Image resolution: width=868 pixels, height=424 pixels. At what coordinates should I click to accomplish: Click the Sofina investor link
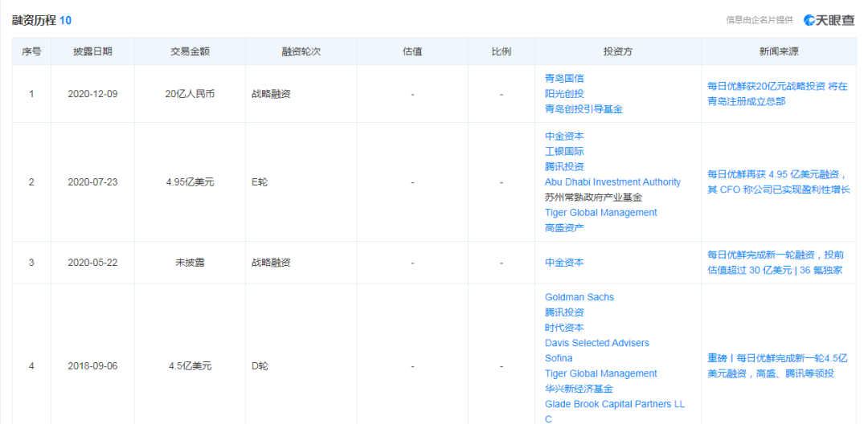click(559, 358)
